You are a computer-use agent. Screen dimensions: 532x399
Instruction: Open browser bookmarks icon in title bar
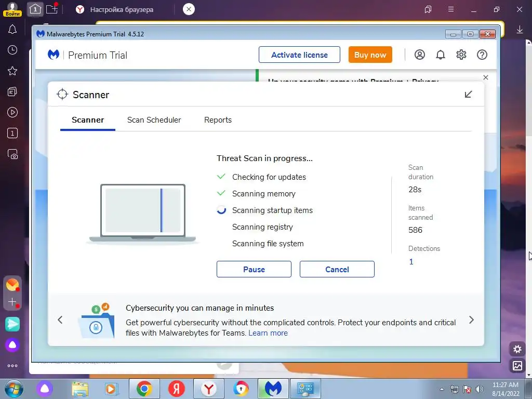tap(428, 9)
